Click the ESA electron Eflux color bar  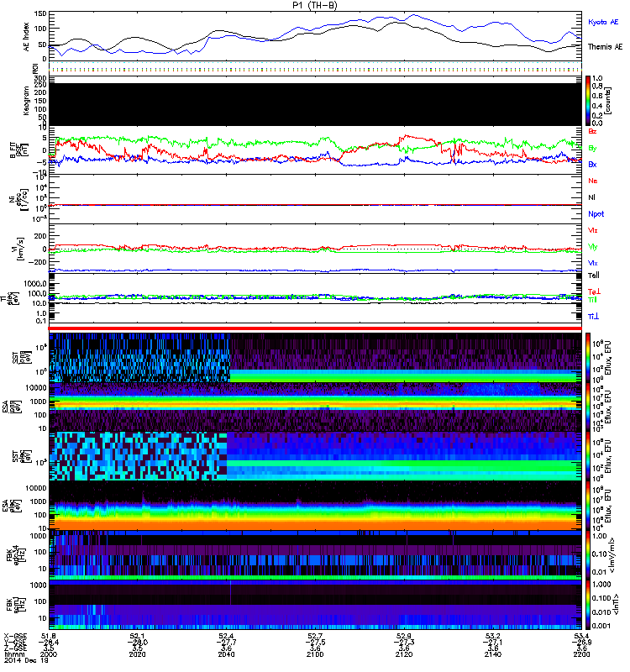point(588,506)
